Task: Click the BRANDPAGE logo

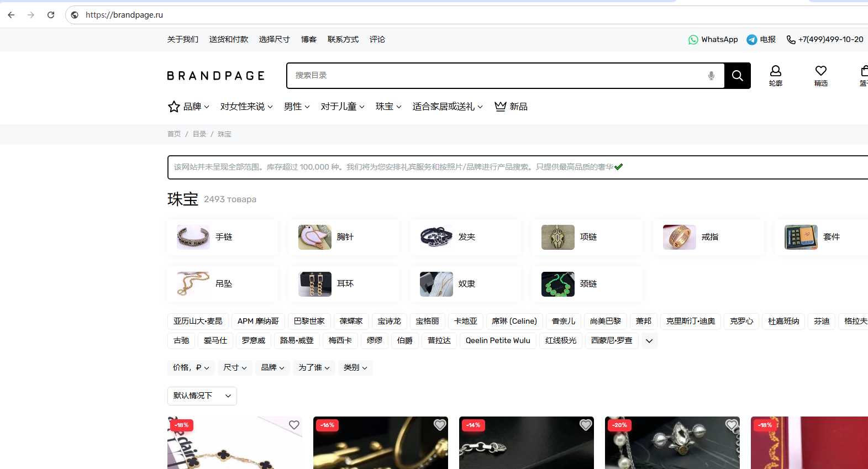Action: pos(216,76)
